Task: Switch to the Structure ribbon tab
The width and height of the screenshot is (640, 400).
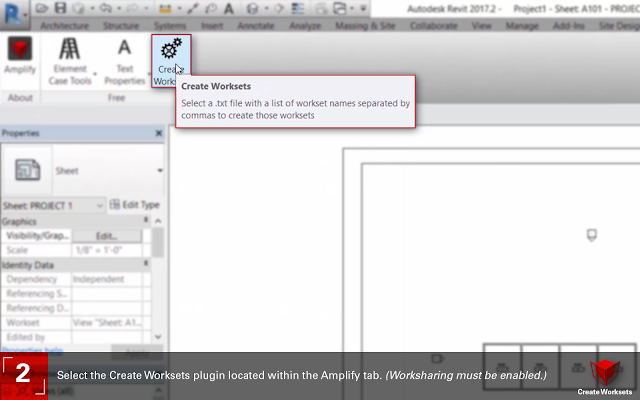Action: click(121, 26)
